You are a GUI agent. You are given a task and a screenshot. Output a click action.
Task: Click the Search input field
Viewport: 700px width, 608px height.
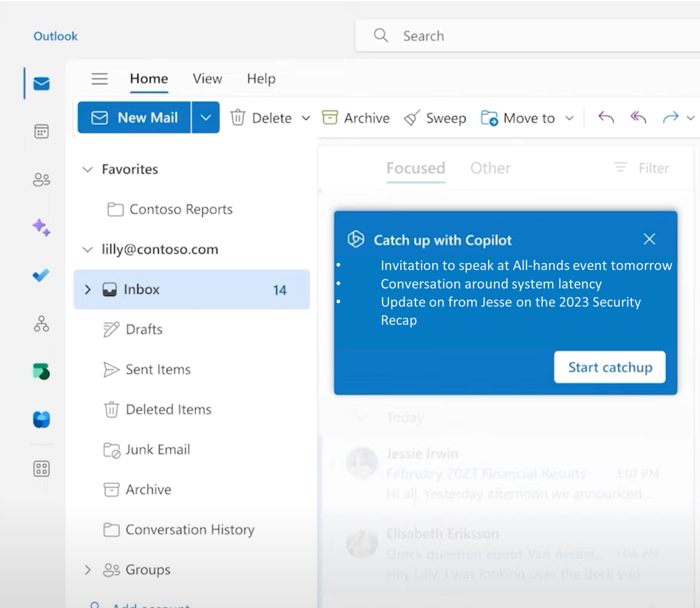(x=526, y=36)
